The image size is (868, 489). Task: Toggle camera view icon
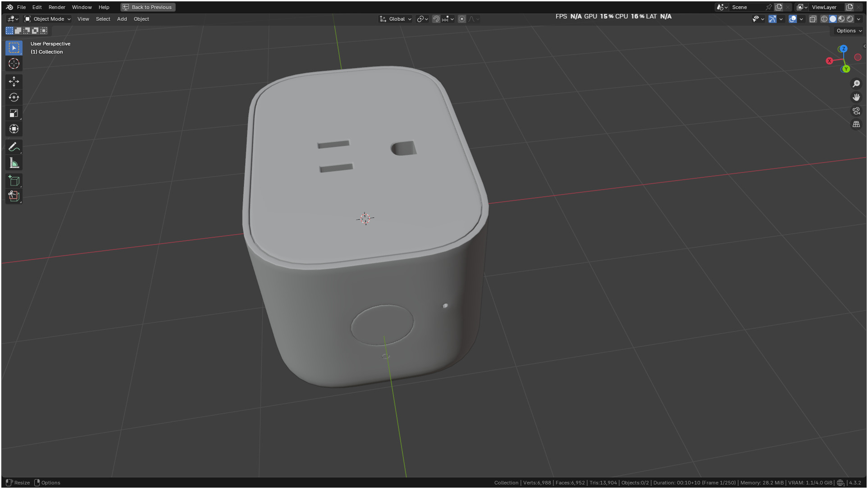point(856,111)
